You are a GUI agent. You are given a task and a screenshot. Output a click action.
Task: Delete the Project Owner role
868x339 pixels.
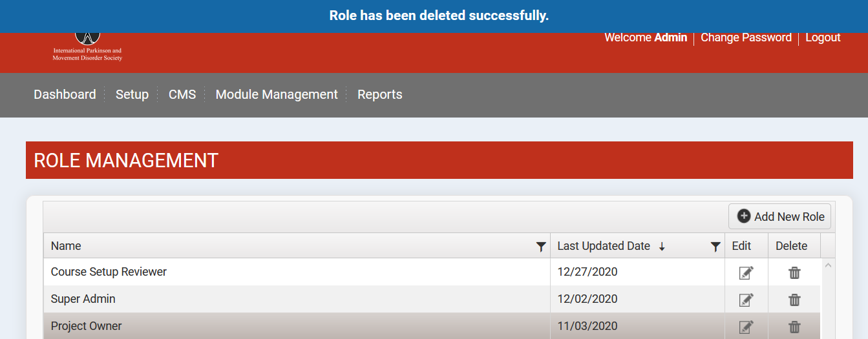pos(794,327)
